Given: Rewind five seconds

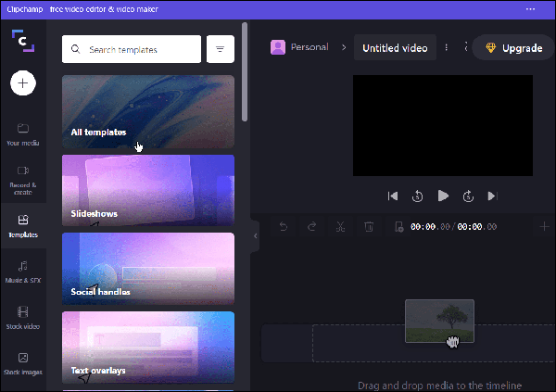Looking at the screenshot, I should tap(417, 196).
